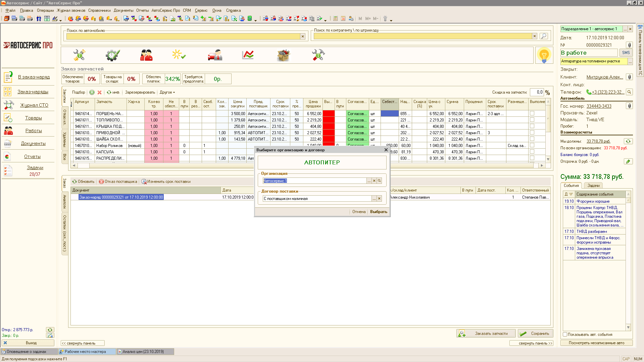Click the 'Поиск по автомобилю' search field

[183, 36]
